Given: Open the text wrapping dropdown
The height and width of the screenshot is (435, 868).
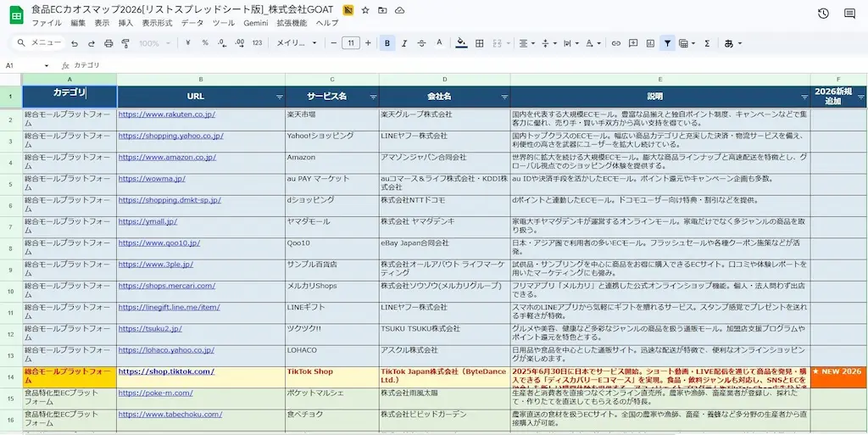Looking at the screenshot, I should click(570, 43).
